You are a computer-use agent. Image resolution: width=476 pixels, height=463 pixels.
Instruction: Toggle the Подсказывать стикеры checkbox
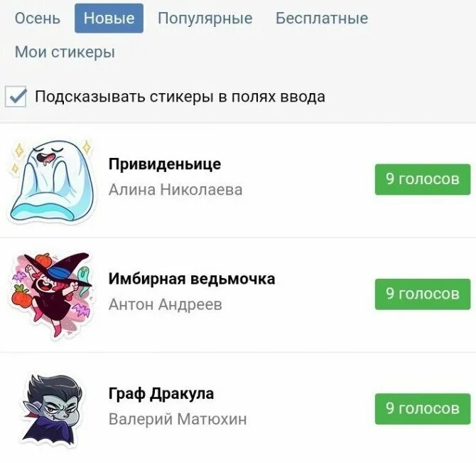(16, 97)
